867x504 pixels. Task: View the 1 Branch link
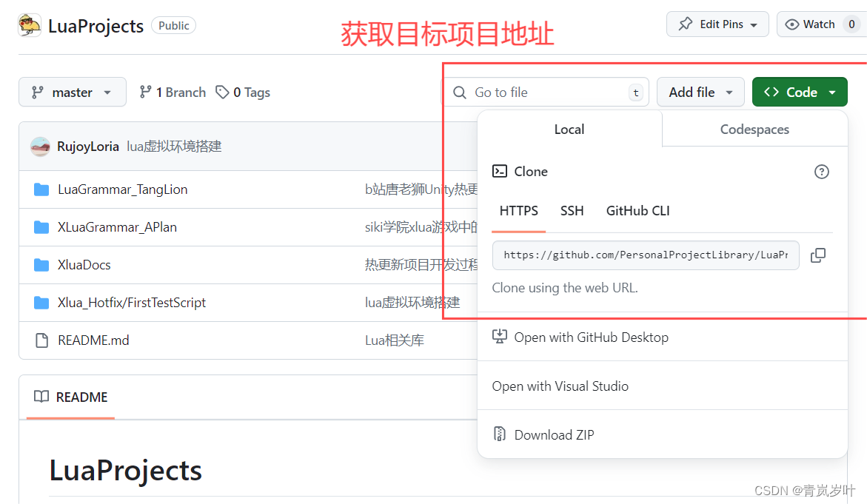173,93
